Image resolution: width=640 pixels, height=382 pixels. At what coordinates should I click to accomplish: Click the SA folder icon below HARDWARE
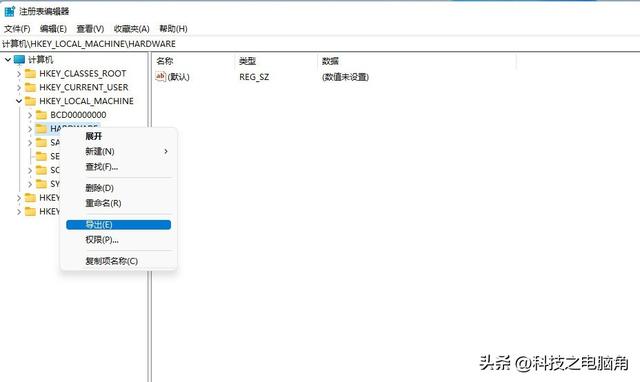point(42,142)
